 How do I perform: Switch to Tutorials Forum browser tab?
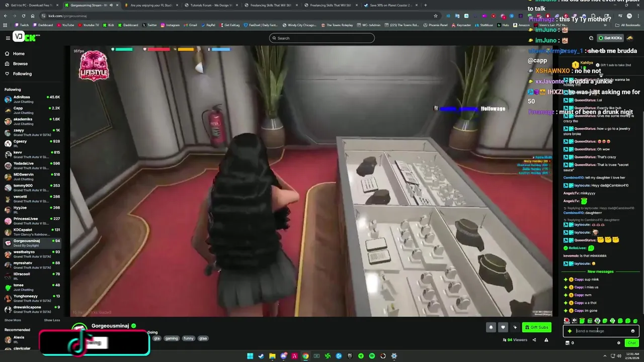point(211,5)
